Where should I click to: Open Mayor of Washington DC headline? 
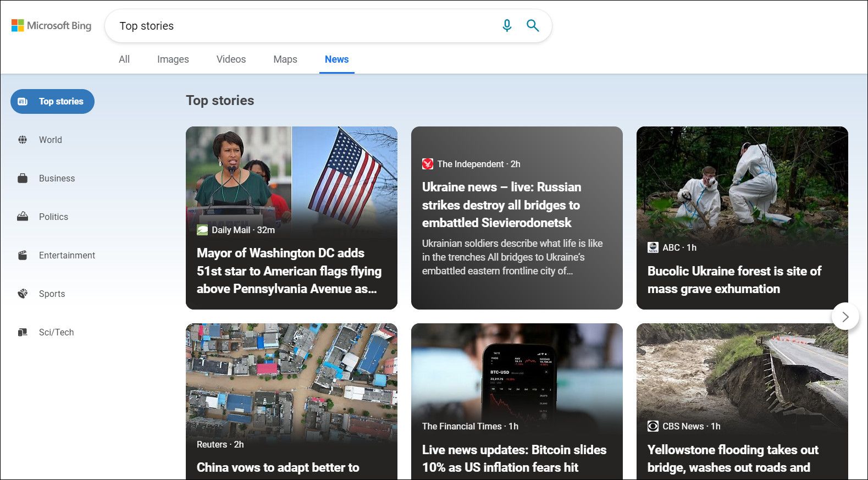(289, 271)
